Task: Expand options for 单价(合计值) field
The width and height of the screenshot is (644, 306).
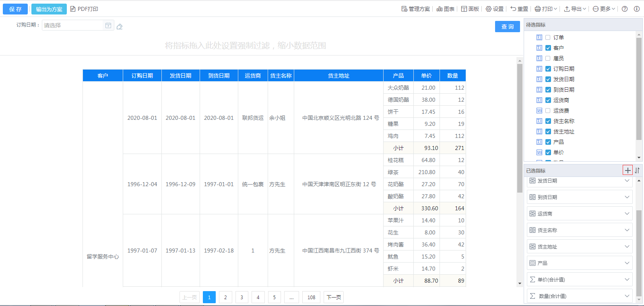Action: (x=627, y=279)
